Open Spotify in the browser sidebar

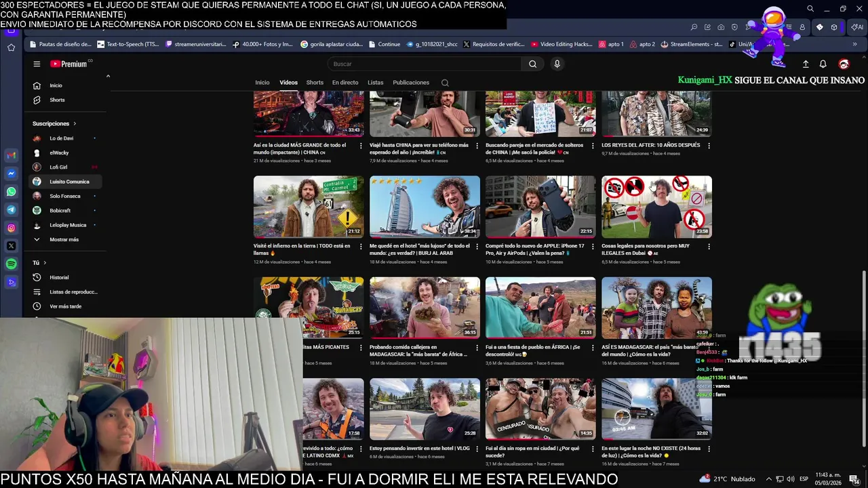pyautogui.click(x=11, y=264)
